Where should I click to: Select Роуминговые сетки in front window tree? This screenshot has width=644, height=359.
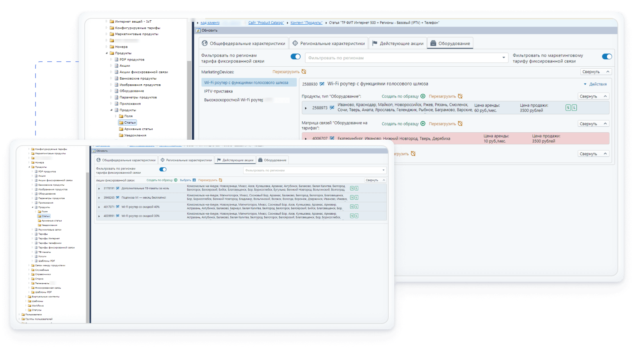[x=50, y=230]
